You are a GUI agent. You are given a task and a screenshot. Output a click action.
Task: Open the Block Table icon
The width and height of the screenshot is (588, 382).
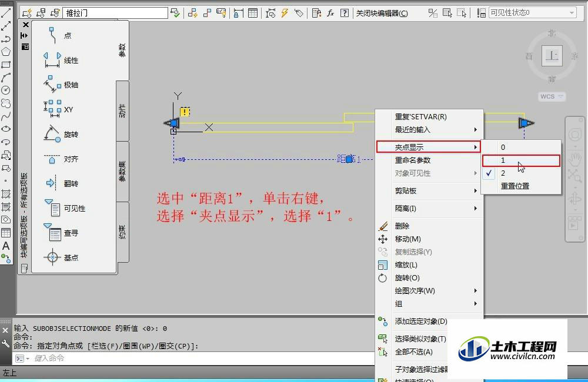253,13
